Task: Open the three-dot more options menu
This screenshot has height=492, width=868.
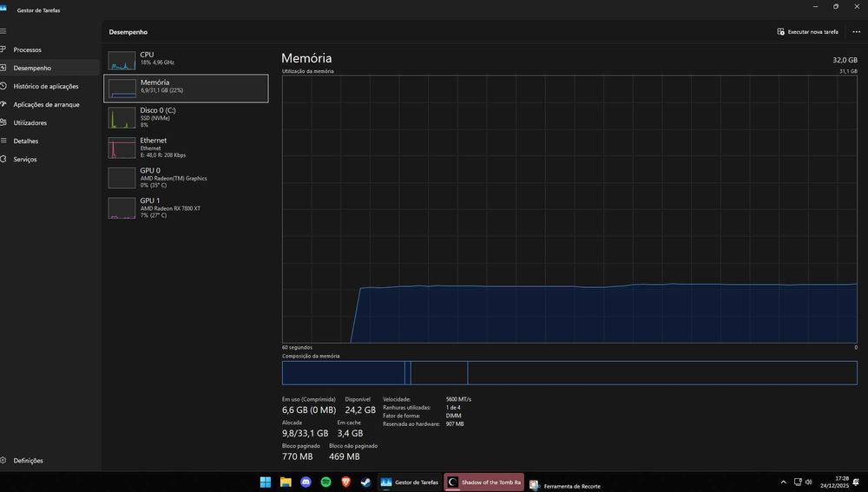Action: pyautogui.click(x=857, y=32)
